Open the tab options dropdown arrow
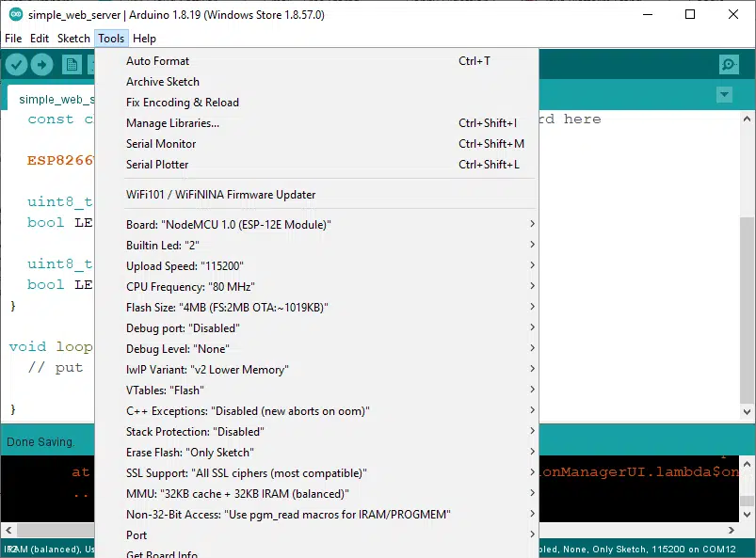Screen dimensions: 756x558 (724, 94)
